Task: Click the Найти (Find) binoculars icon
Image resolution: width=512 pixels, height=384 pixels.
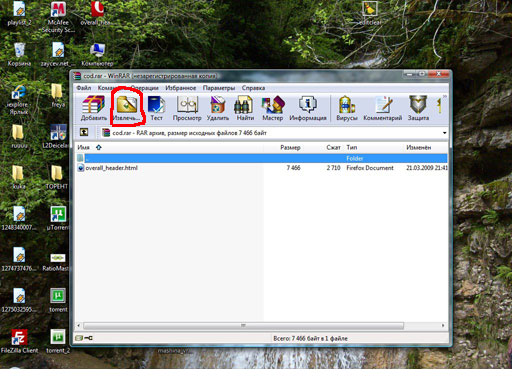Action: coord(245,108)
